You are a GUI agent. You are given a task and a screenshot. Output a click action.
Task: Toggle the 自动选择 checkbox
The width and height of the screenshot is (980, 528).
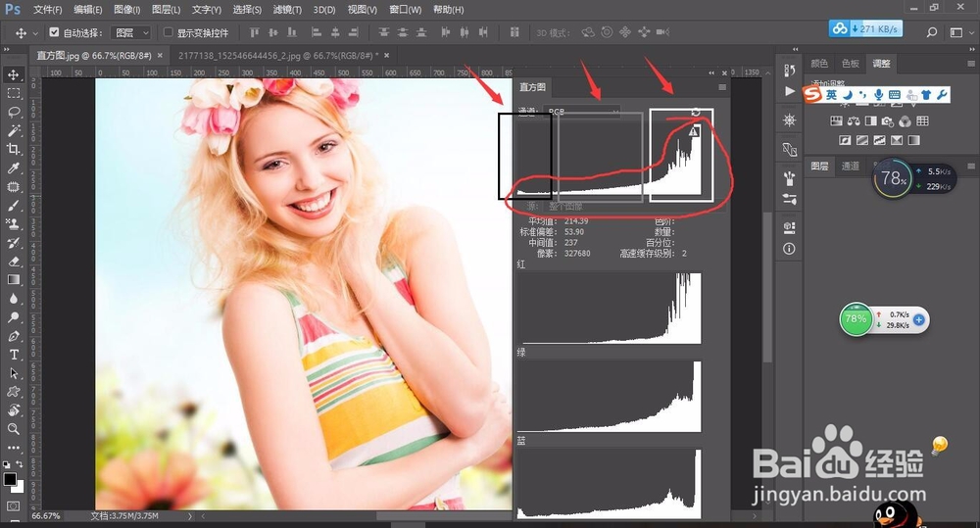(54, 32)
